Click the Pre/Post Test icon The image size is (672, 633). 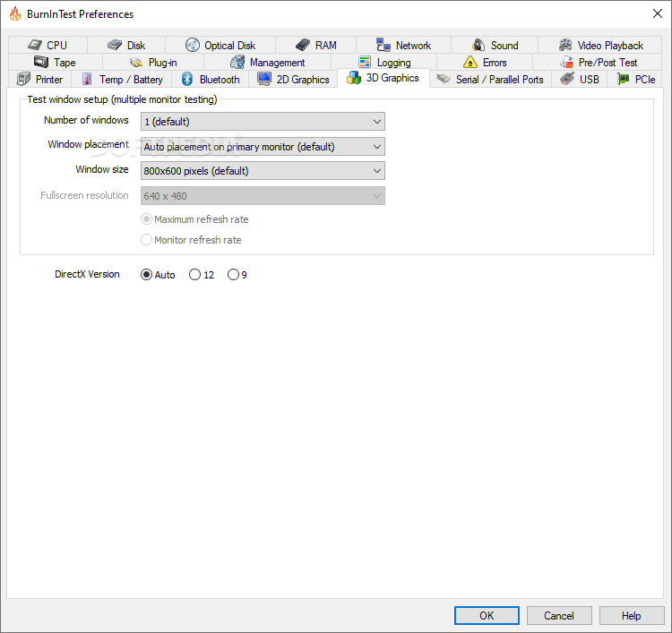[x=566, y=62]
